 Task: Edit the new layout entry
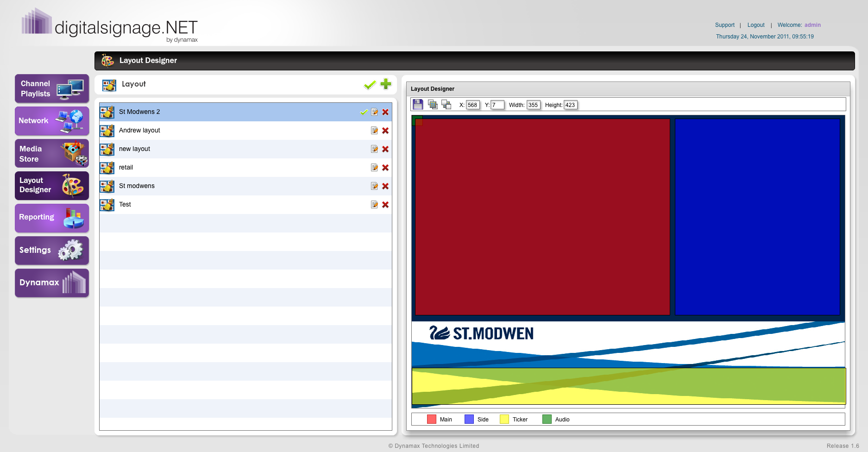374,149
